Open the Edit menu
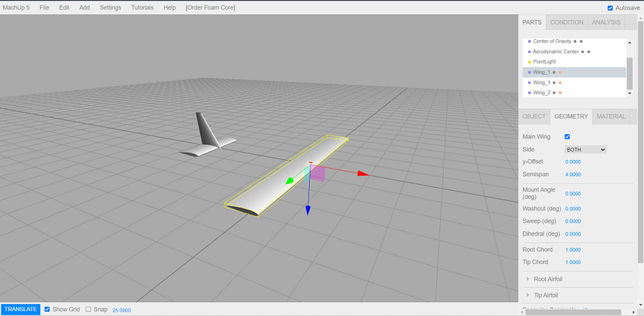This screenshot has height=316, width=644. [x=64, y=7]
